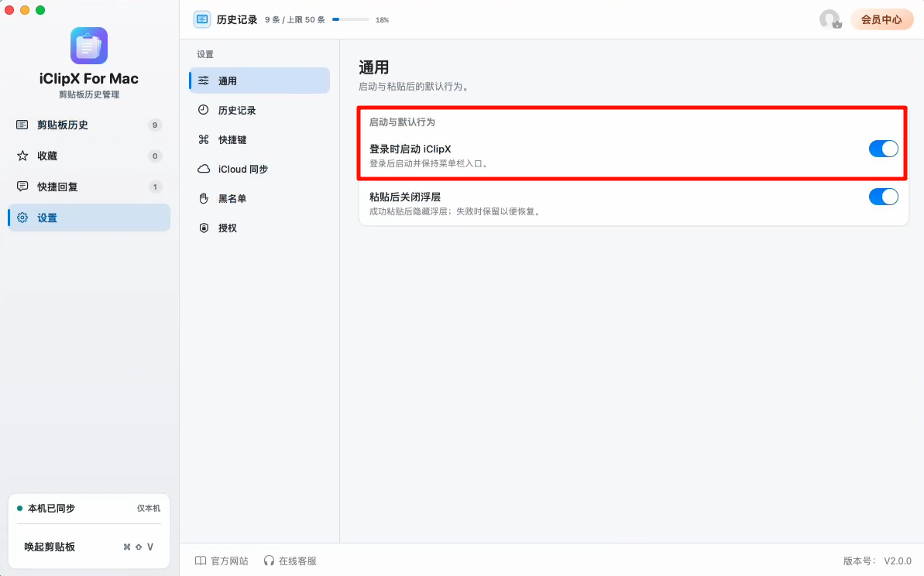The image size is (924, 576).
Task: Click the 启动与默认行为 section heading
Action: 402,122
